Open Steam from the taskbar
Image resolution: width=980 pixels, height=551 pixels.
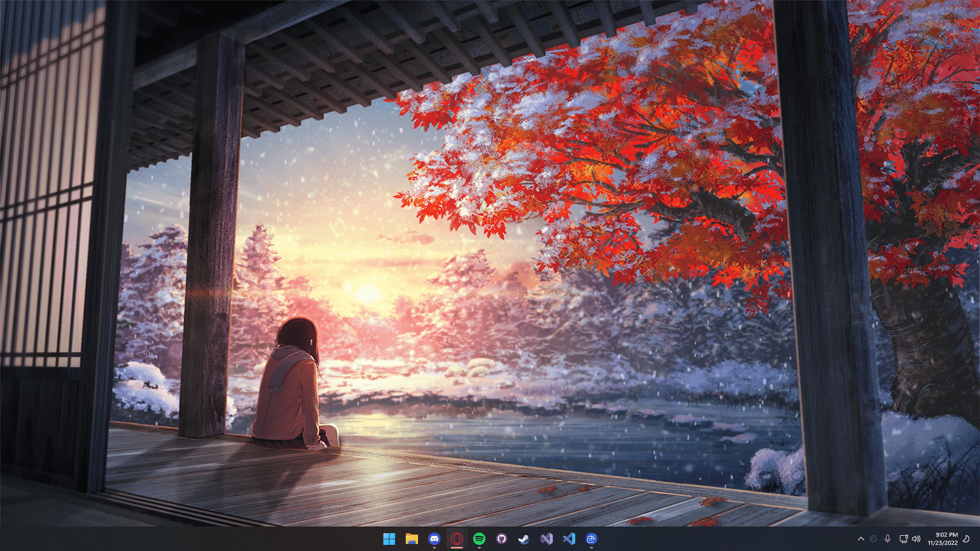(x=524, y=538)
